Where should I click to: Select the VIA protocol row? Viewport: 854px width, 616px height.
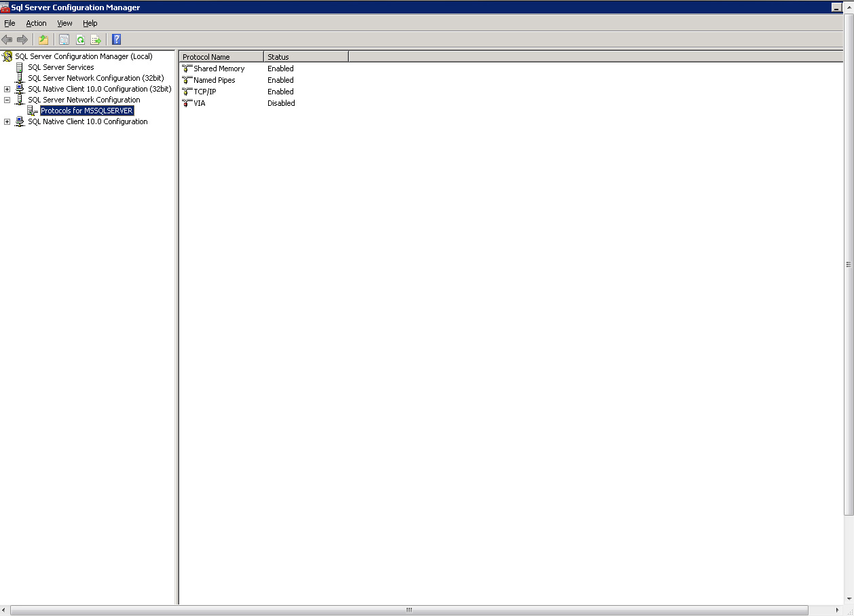[200, 103]
